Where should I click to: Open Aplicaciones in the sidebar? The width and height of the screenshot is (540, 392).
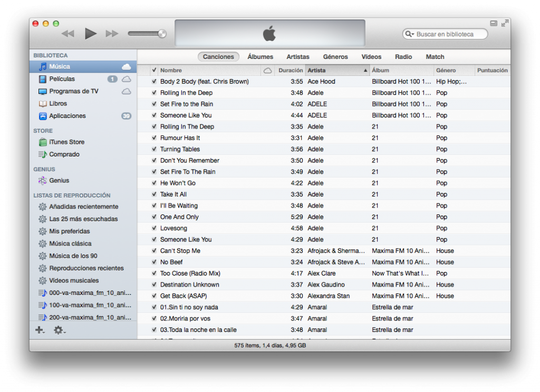(83, 116)
